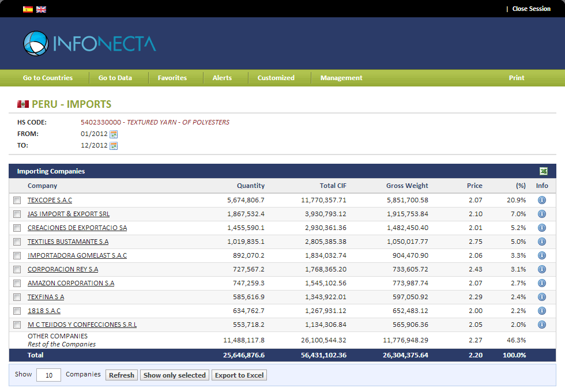The height and width of the screenshot is (392, 565).
Task: Click the Company column header
Action: (x=42, y=186)
